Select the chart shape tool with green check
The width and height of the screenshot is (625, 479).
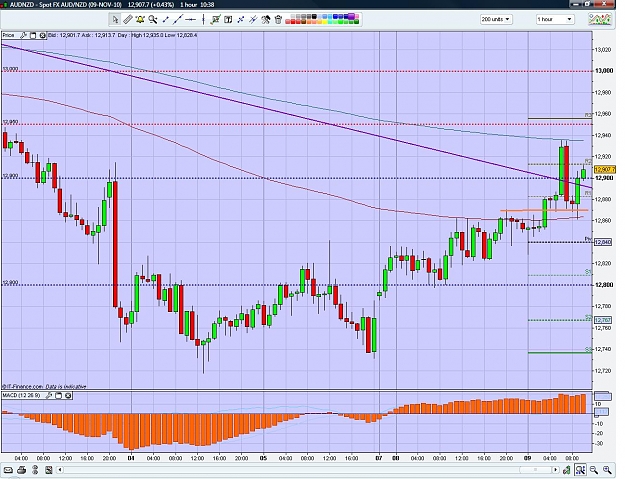[x=216, y=19]
